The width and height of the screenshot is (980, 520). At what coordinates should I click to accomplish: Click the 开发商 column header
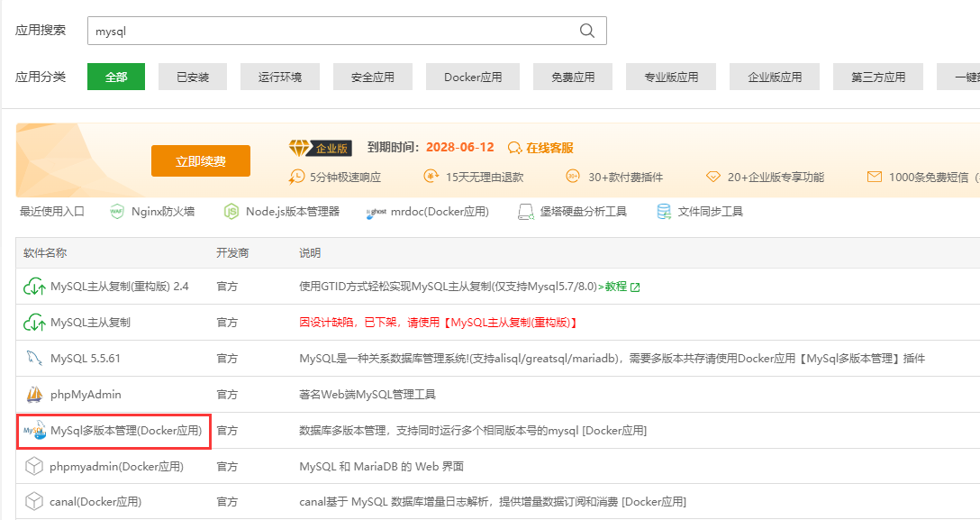[232, 252]
